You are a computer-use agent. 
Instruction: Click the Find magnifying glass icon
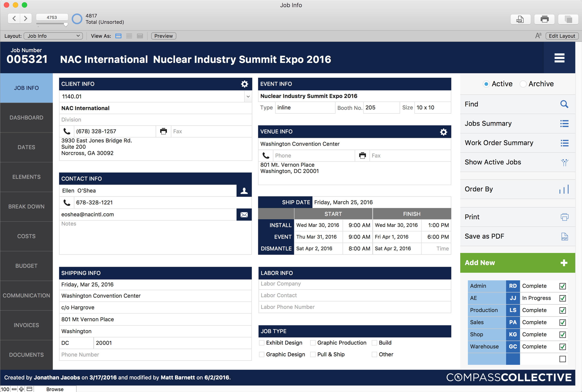click(564, 104)
